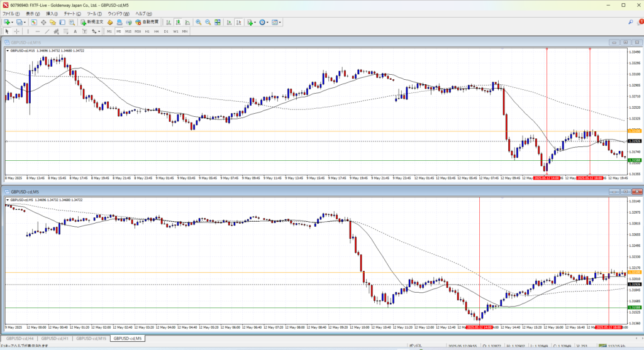Open the new chart dropdown arrow
644x350 pixels.
(13, 22)
